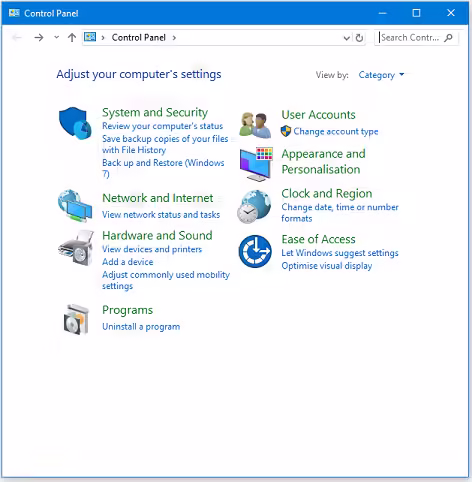Open Adjust commonly used mobility settings
This screenshot has width=472, height=482.
[x=166, y=280]
